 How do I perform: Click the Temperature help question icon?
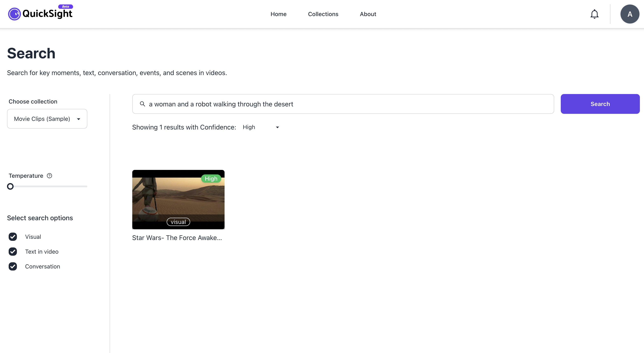pos(49,176)
